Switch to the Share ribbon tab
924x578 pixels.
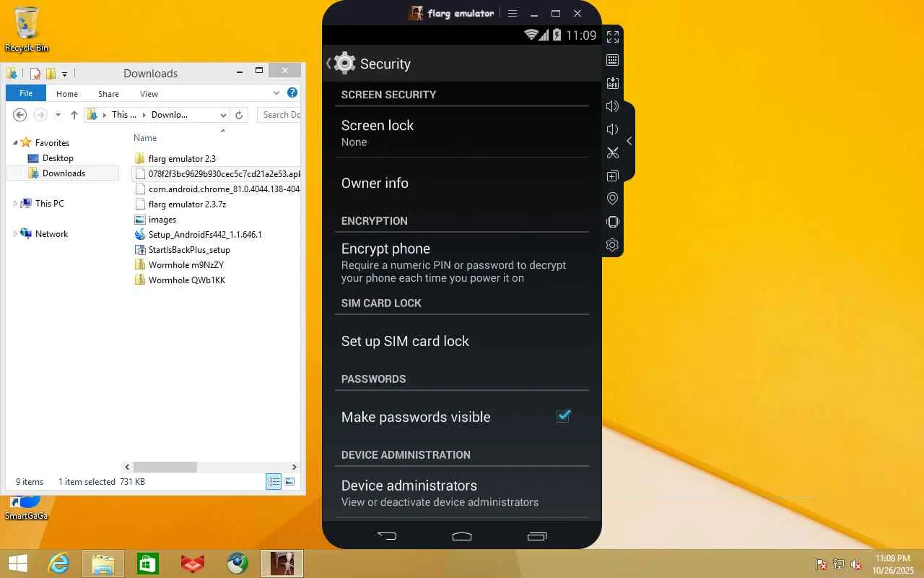coord(108,94)
